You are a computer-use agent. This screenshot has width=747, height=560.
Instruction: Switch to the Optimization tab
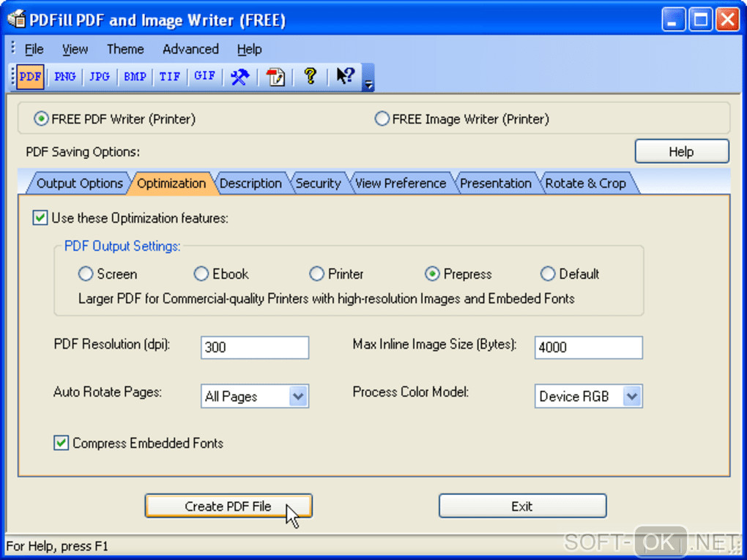pos(171,183)
